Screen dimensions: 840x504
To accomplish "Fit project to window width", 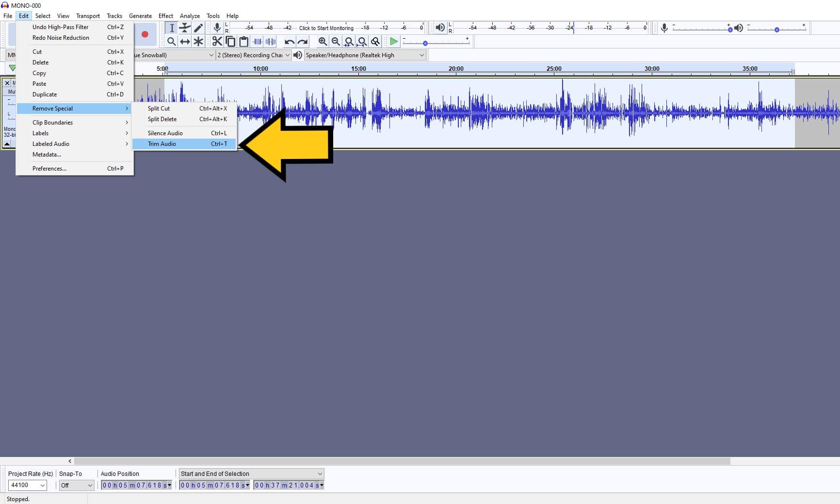I will coord(362,41).
